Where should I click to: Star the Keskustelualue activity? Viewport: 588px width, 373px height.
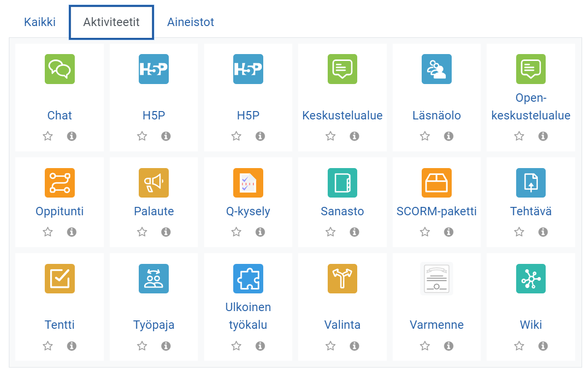coord(330,136)
